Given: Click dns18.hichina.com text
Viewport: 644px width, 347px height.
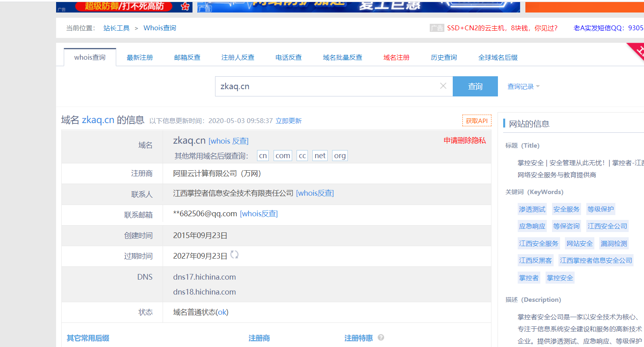Looking at the screenshot, I should [205, 292].
